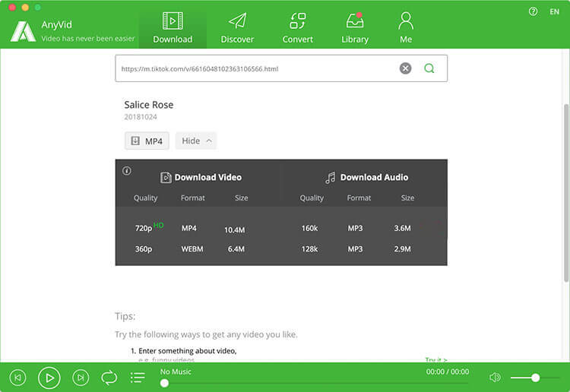
Task: Click the 20181024 date text
Action: click(141, 117)
